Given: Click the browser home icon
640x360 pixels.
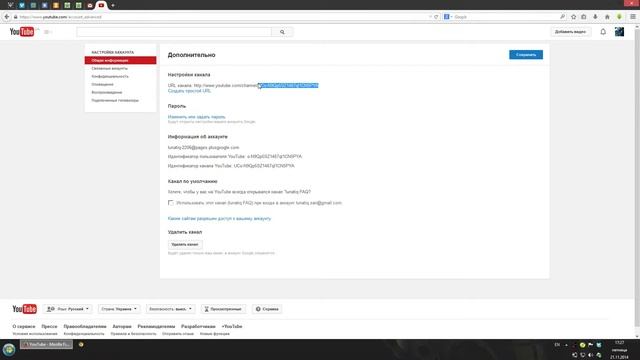Looking at the screenshot, I should click(607, 17).
